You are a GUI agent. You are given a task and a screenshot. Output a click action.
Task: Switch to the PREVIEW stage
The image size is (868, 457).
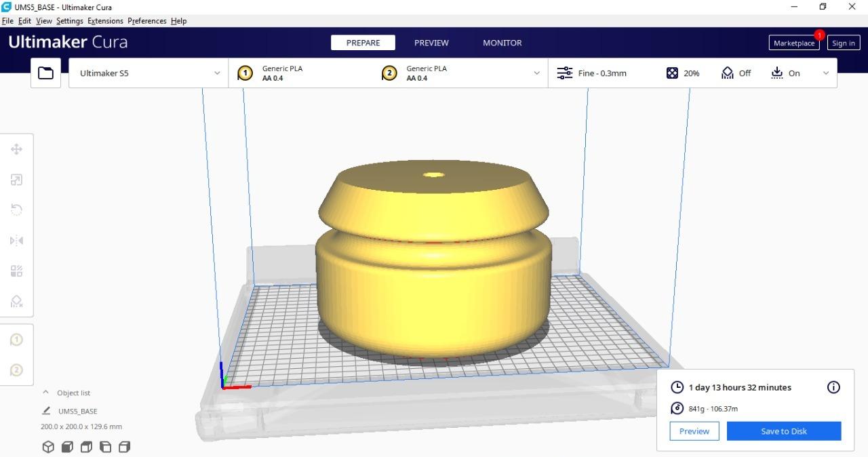pyautogui.click(x=431, y=43)
